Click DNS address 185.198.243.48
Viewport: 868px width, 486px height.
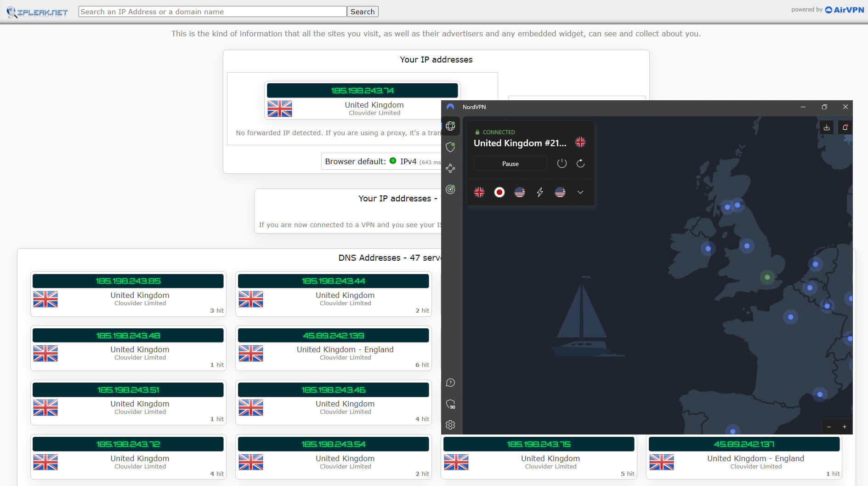(128, 336)
